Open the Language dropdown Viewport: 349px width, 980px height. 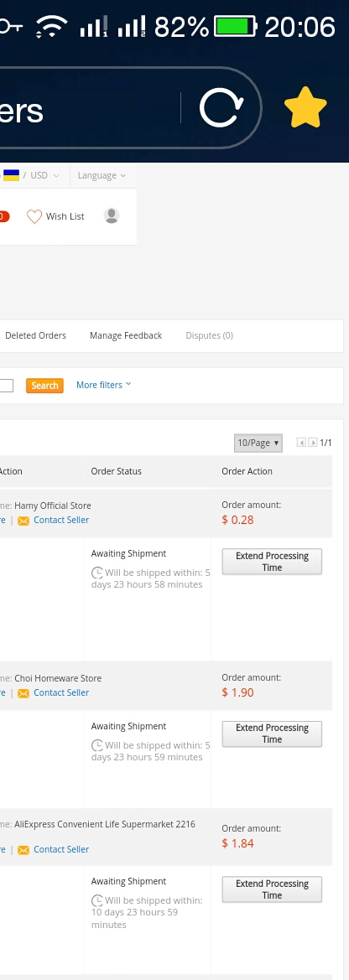[x=102, y=175]
